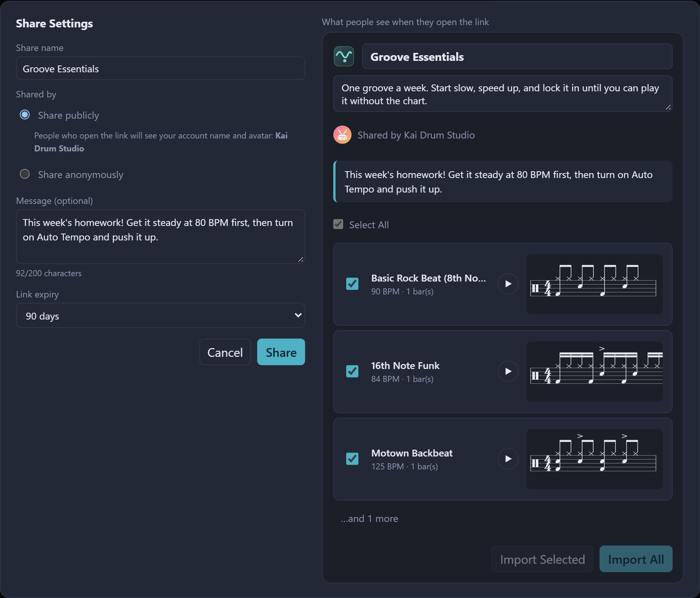Screen dimensions: 700x598
Task: Click the 'Basic Rock Beat (8th No...' title
Action: tap(428, 278)
